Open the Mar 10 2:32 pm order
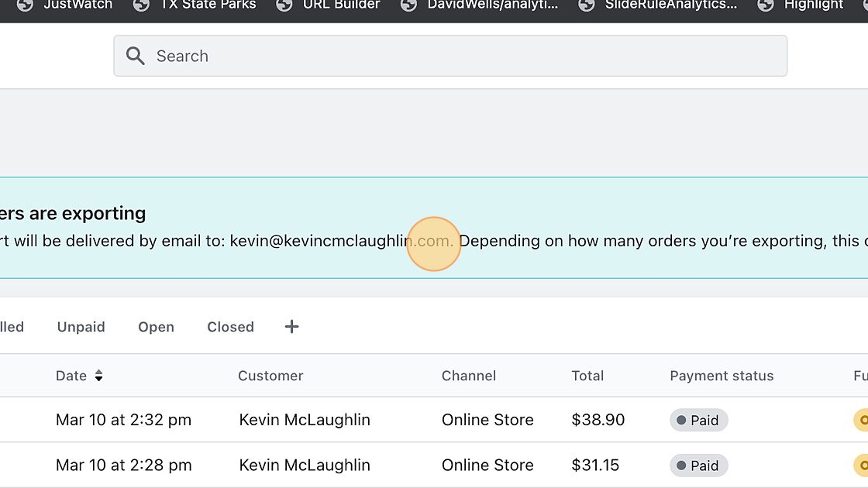This screenshot has width=868, height=488. point(123,420)
